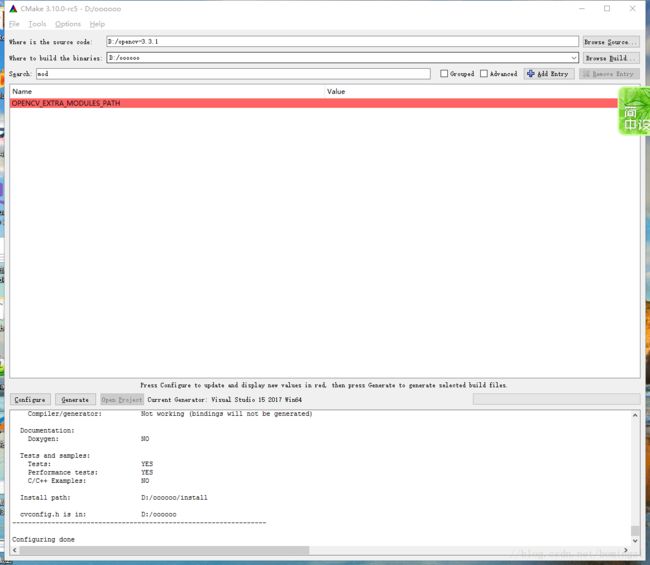
Task: Select the OPENCV_EXTRA_MODULES_PATH row
Action: [x=313, y=103]
